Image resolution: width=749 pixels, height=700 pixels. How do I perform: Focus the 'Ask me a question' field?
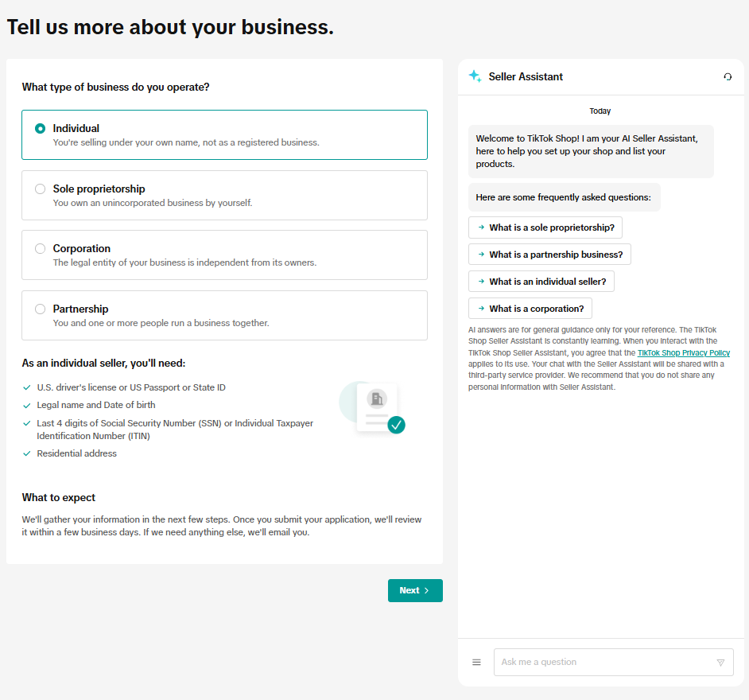click(604, 662)
